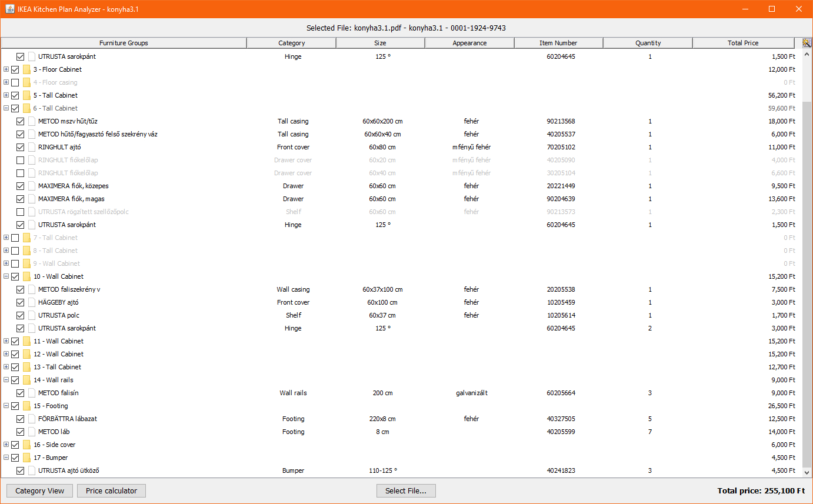This screenshot has height=504, width=813.
Task: Enable the 4 - Floor casing checkbox
Action: point(15,82)
